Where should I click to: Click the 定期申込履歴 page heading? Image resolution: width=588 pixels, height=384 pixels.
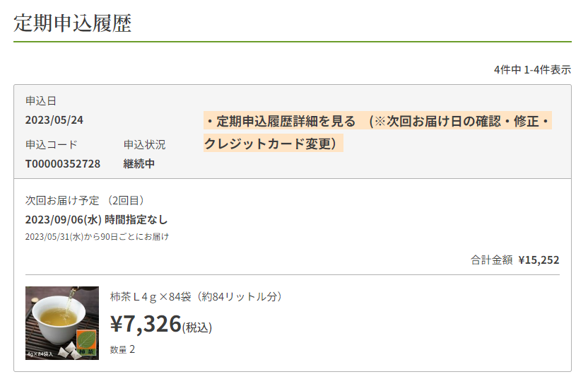click(x=73, y=23)
